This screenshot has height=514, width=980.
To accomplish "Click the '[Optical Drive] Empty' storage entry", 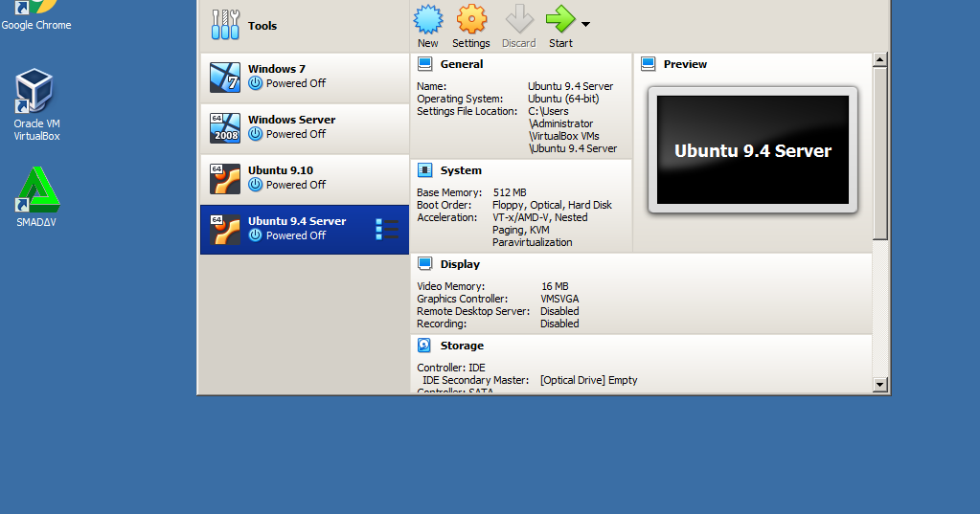I will [x=589, y=380].
